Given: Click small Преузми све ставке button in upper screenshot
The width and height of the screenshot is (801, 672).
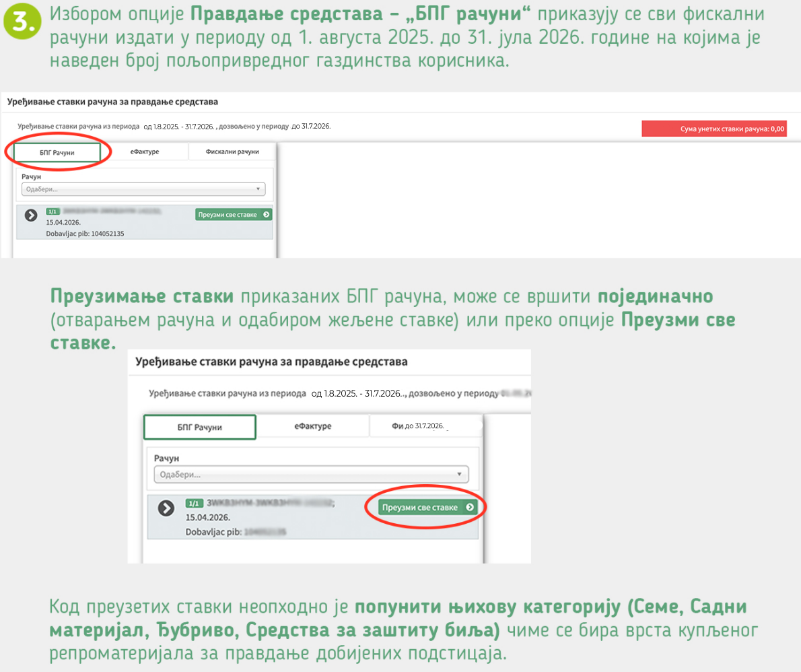Looking at the screenshot, I should 234,215.
